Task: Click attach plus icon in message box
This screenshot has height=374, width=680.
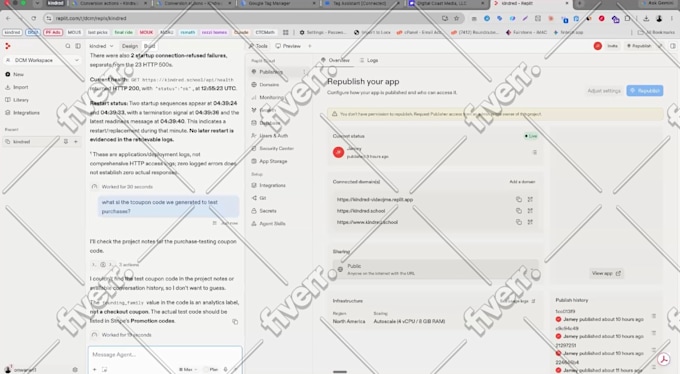Action: pyautogui.click(x=94, y=370)
